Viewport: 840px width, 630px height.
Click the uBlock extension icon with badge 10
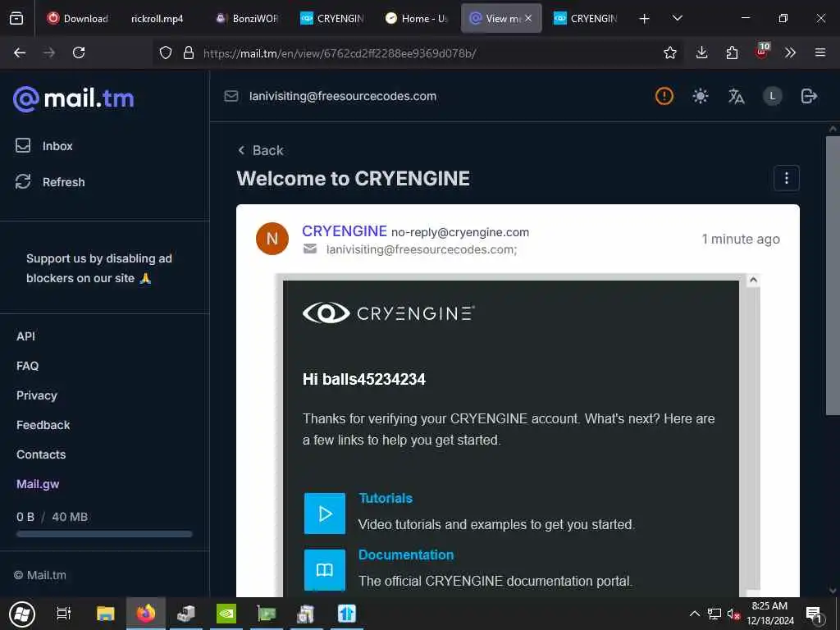click(x=762, y=52)
